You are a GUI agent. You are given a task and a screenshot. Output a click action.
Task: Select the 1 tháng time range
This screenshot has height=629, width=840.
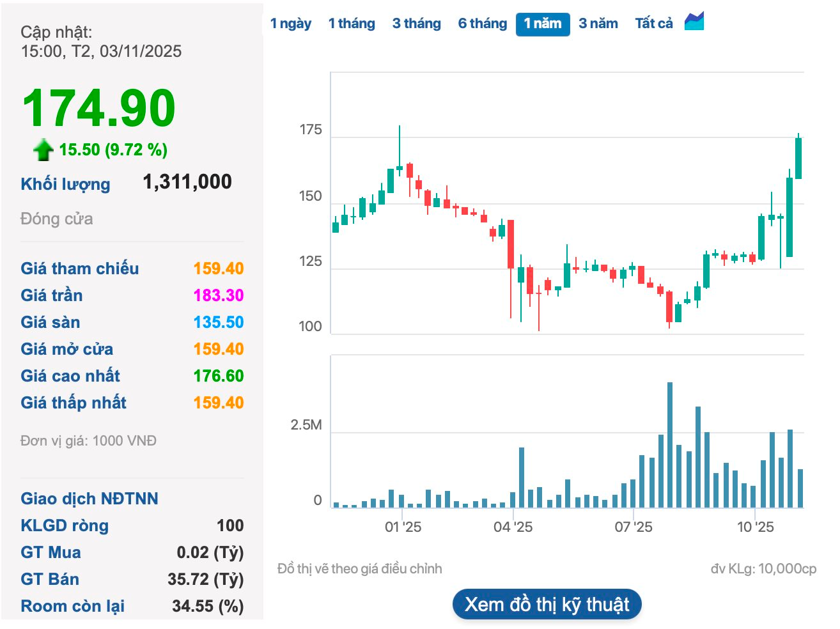pyautogui.click(x=352, y=24)
